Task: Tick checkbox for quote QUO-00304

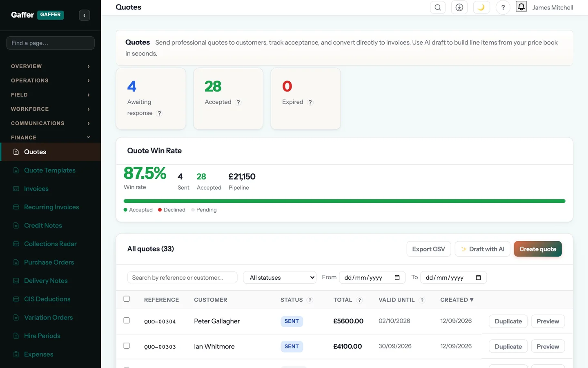Action: click(x=127, y=321)
